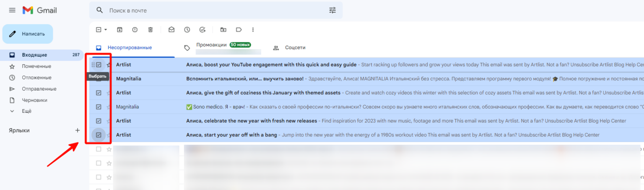Snooze selected emails with clock icon
The height and width of the screenshot is (190, 644).
pyautogui.click(x=187, y=30)
